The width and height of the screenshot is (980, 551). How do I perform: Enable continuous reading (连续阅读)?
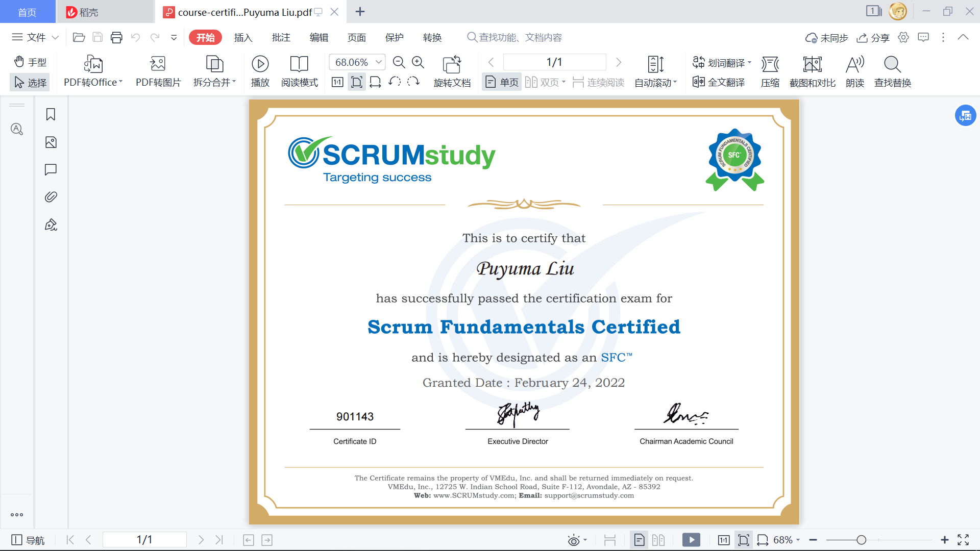point(598,82)
